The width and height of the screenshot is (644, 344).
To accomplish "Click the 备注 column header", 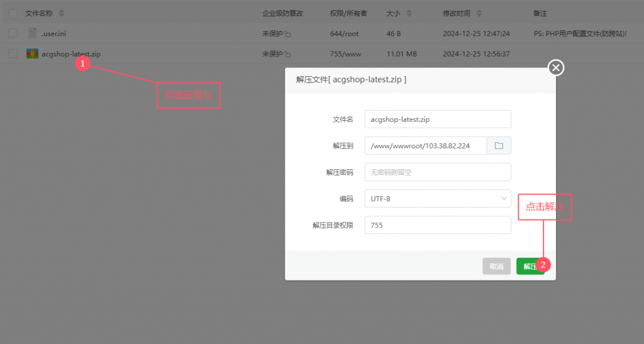I will [x=540, y=13].
